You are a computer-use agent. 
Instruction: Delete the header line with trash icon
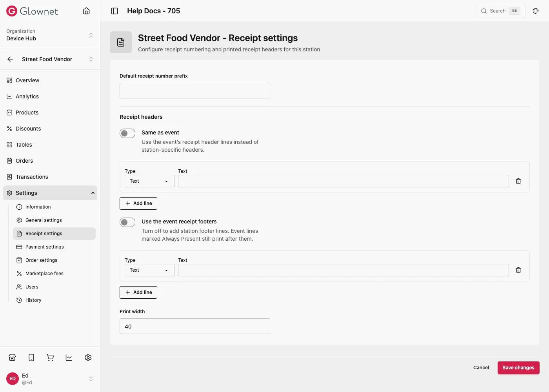click(x=518, y=181)
